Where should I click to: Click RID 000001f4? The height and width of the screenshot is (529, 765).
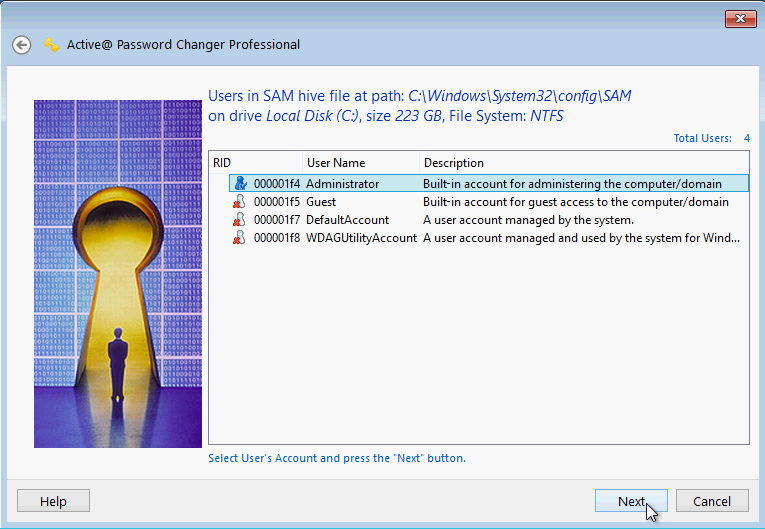coord(277,184)
